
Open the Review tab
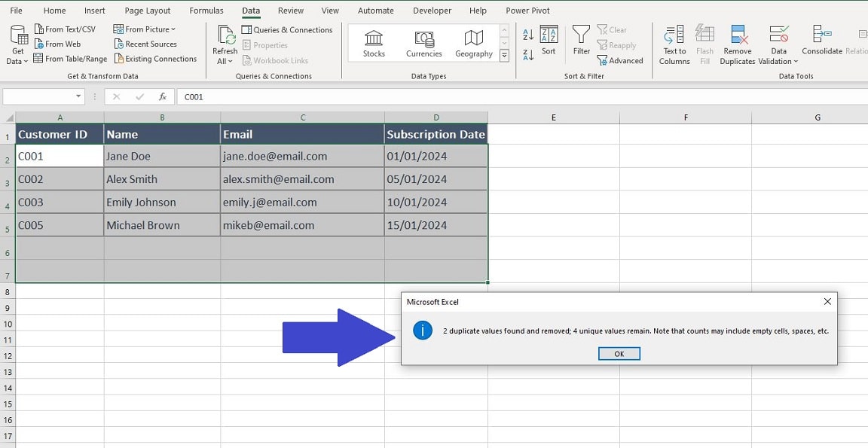pos(290,10)
